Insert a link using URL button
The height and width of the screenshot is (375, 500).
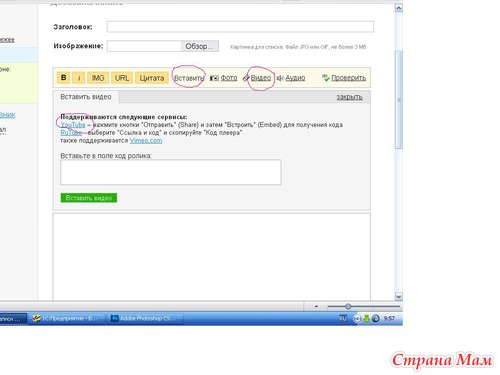click(122, 78)
